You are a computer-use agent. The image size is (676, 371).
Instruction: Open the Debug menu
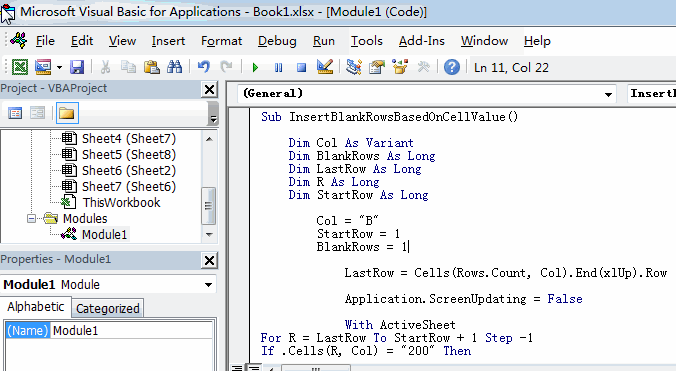(277, 41)
